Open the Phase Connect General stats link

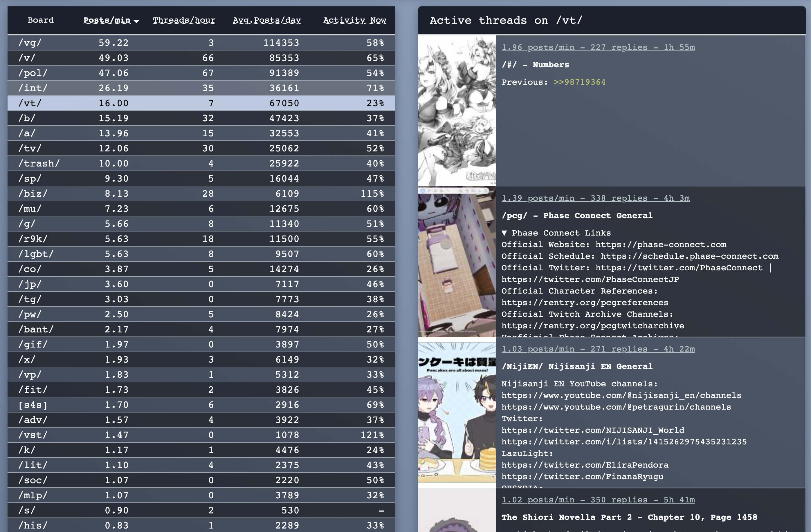[x=595, y=198]
